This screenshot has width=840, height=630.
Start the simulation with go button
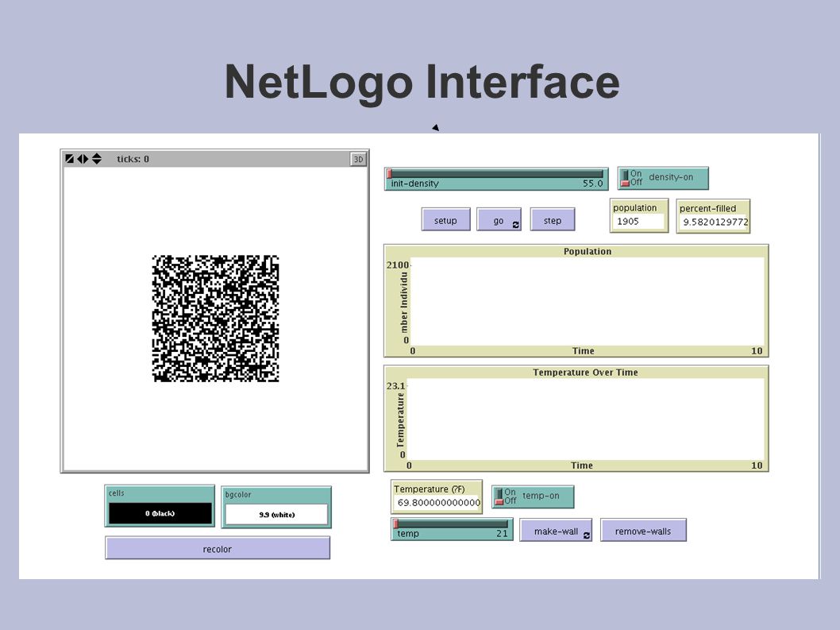click(499, 220)
